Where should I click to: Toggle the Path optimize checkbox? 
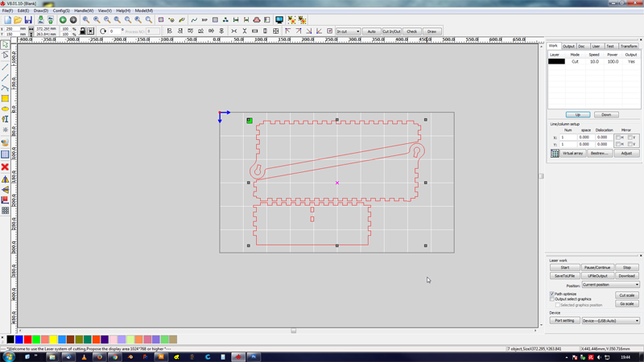(x=552, y=294)
